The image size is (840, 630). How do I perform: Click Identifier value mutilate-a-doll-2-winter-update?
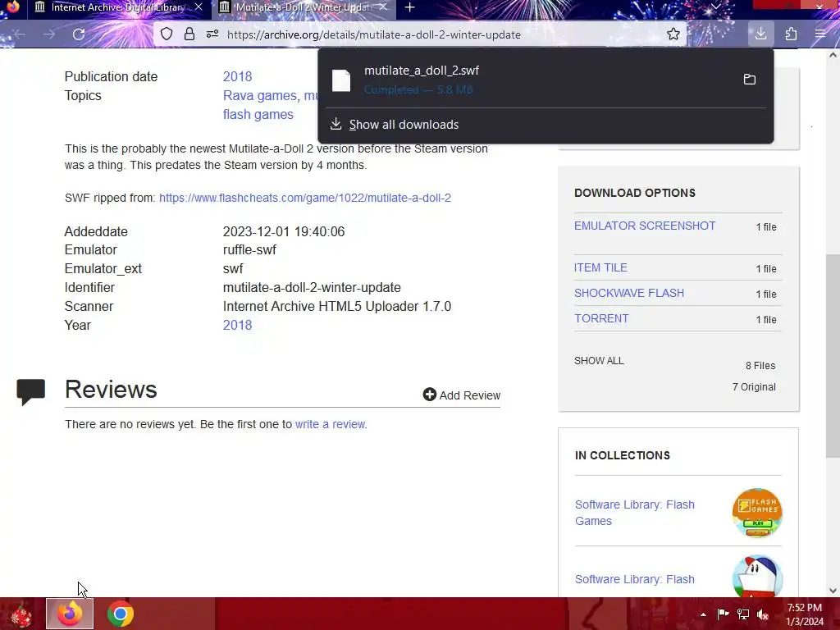pos(312,288)
